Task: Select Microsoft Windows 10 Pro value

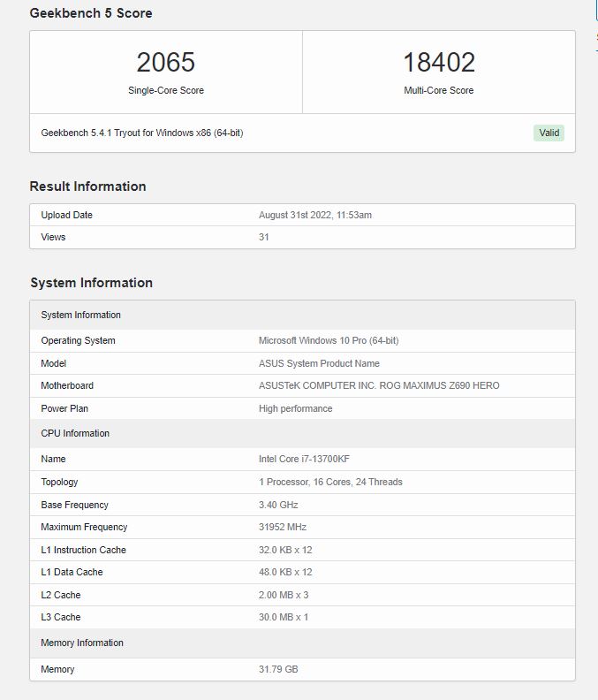Action: tap(329, 340)
